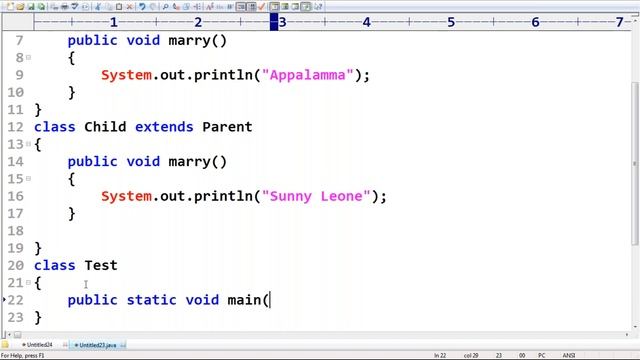Click "main(" on line 22
640x360 pixels.
coord(249,300)
